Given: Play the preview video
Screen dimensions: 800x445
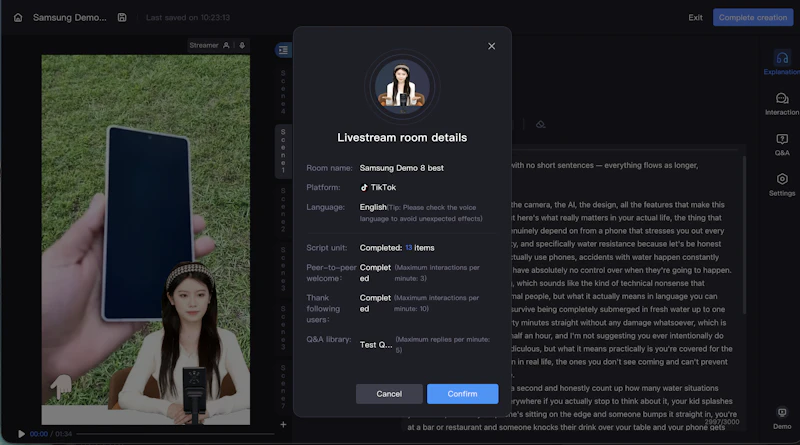Looking at the screenshot, I should (21, 434).
